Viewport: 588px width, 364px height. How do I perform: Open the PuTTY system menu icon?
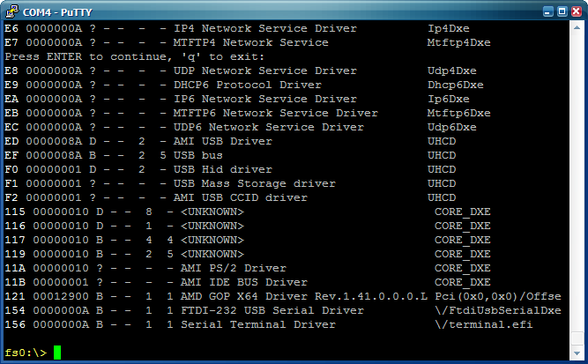[12, 11]
